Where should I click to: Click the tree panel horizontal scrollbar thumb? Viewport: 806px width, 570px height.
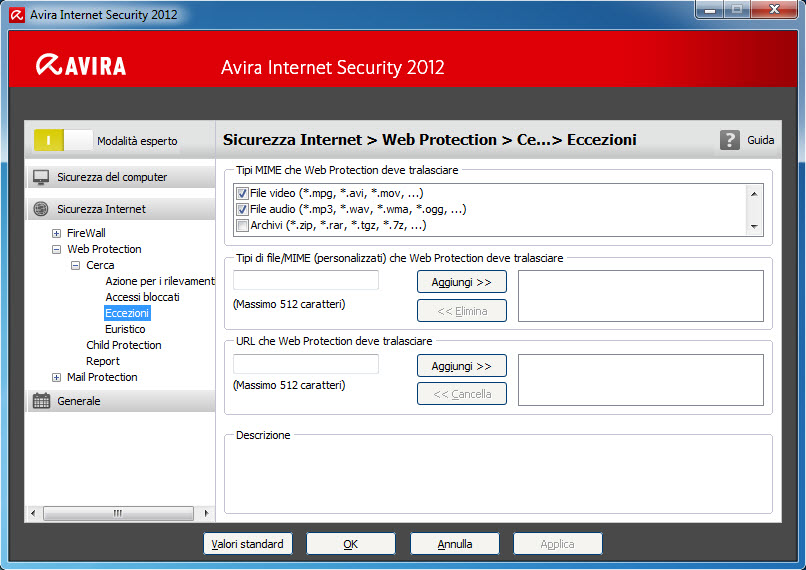click(118, 513)
